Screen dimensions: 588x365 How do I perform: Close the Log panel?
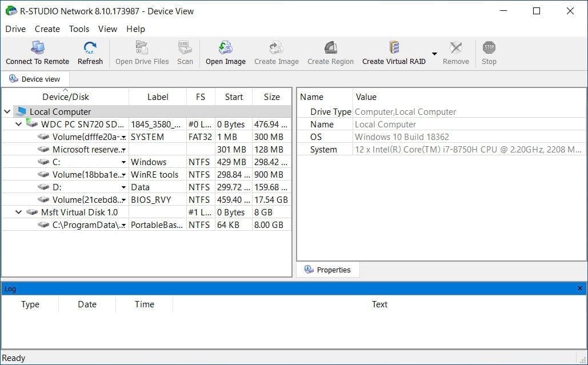pos(580,288)
